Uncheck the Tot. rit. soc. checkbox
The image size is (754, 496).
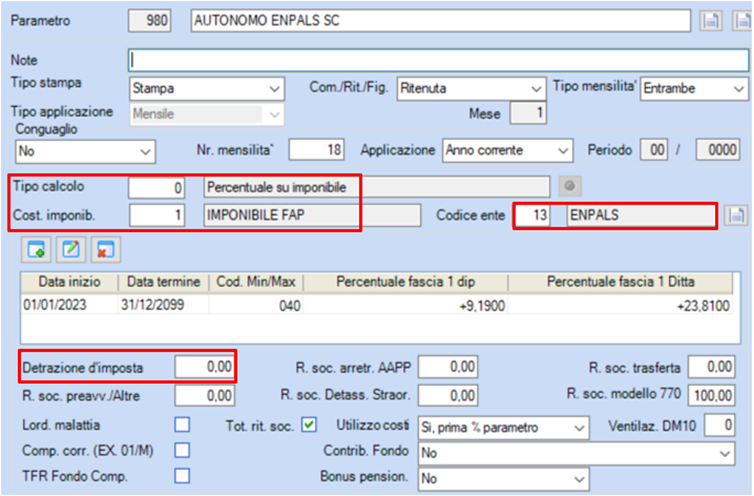pos(309,425)
